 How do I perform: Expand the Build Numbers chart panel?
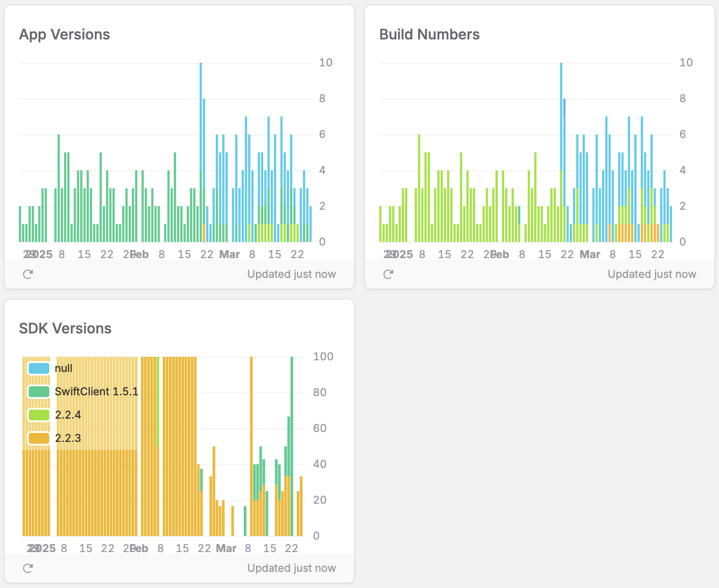click(429, 35)
